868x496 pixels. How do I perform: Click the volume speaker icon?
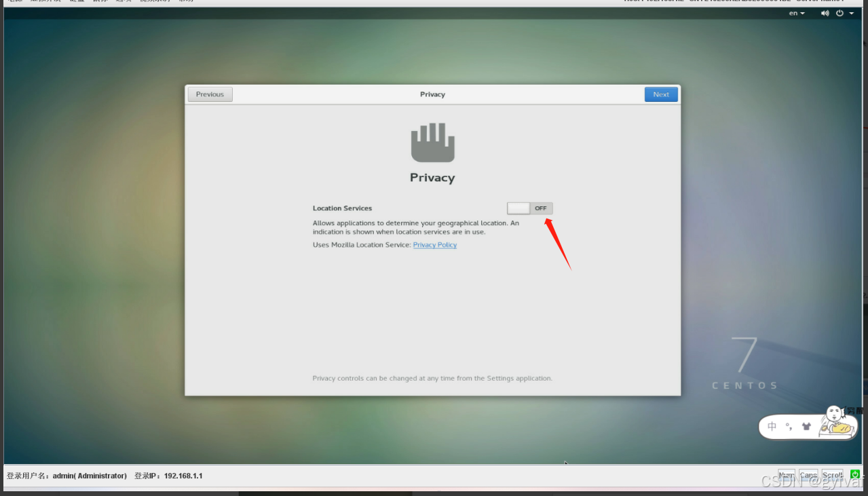point(825,14)
